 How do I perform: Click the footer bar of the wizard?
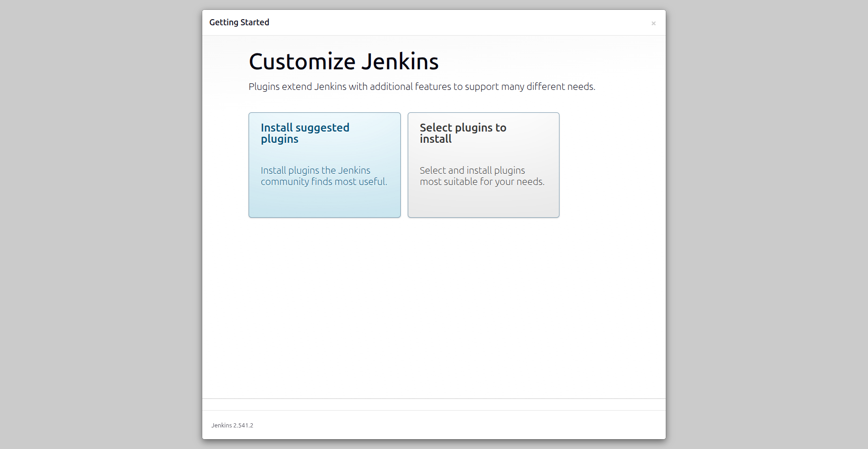[433, 425]
